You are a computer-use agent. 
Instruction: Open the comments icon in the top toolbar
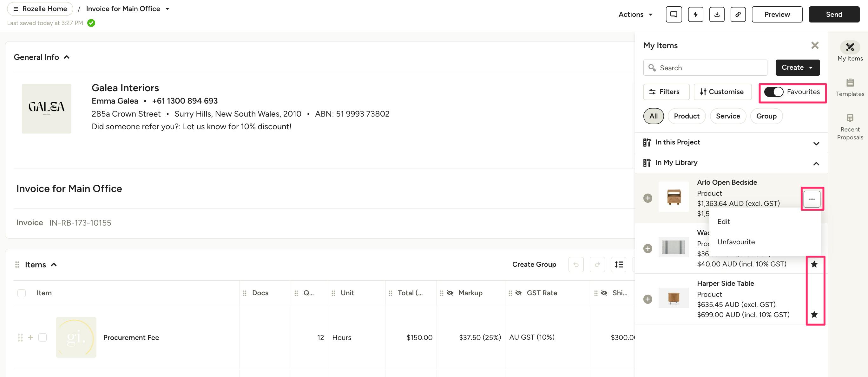click(x=674, y=15)
